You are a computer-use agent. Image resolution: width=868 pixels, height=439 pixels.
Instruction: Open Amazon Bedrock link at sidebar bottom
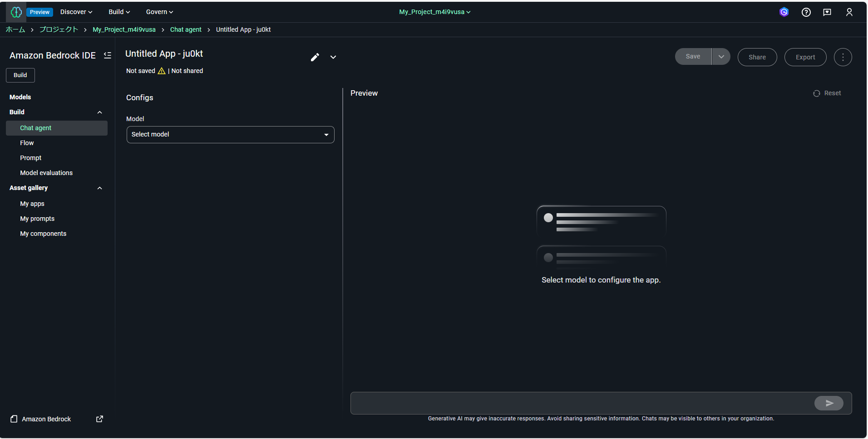(46, 419)
